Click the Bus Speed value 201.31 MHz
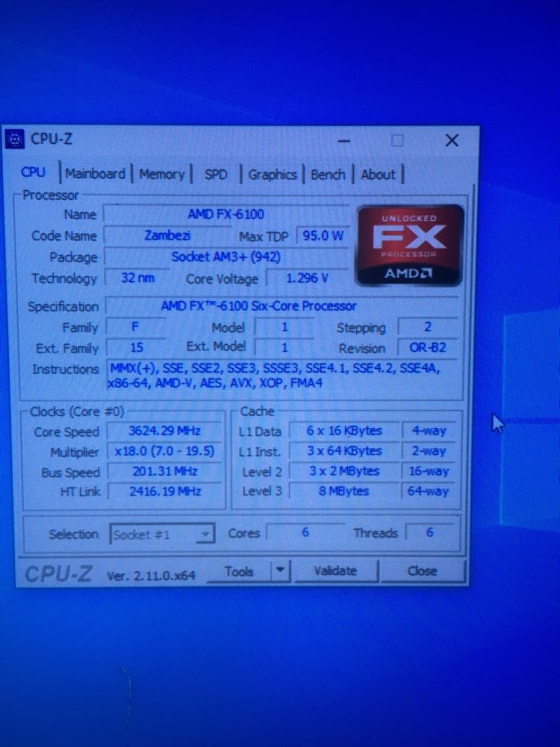 (x=165, y=471)
